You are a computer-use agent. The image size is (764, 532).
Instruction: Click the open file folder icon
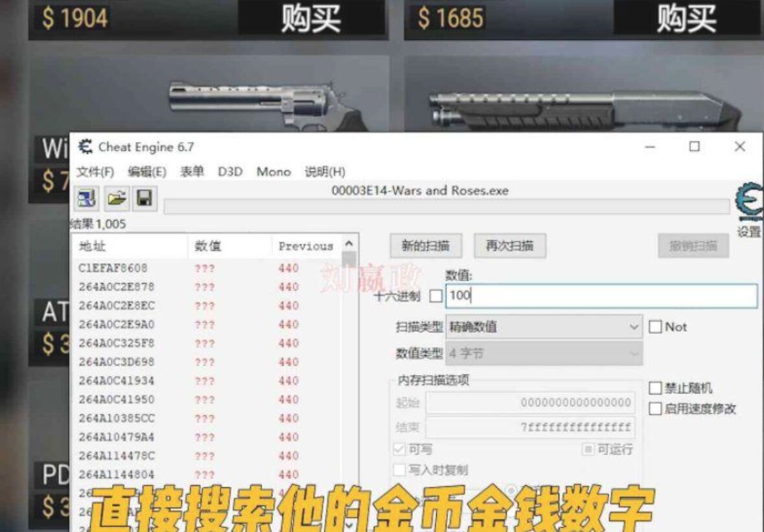(117, 198)
